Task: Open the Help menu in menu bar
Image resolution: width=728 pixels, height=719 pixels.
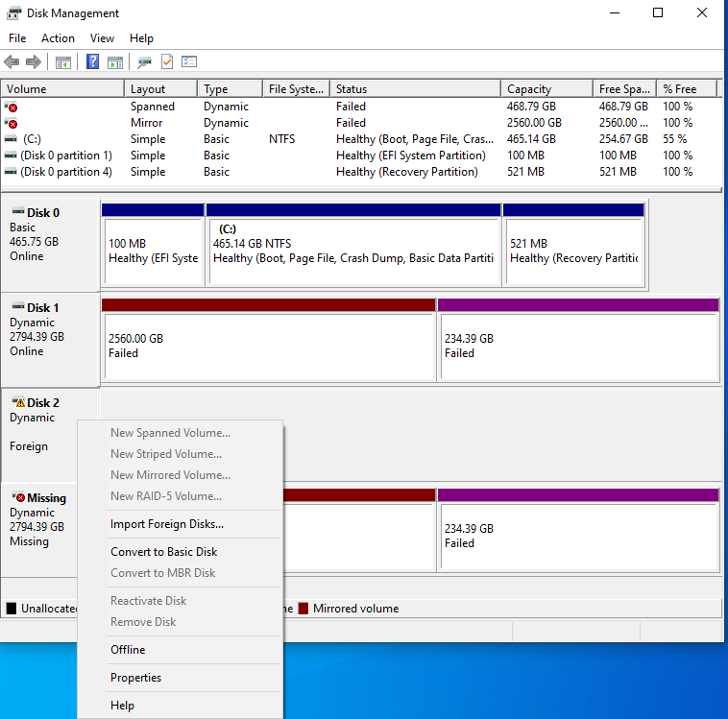Action: [x=141, y=38]
